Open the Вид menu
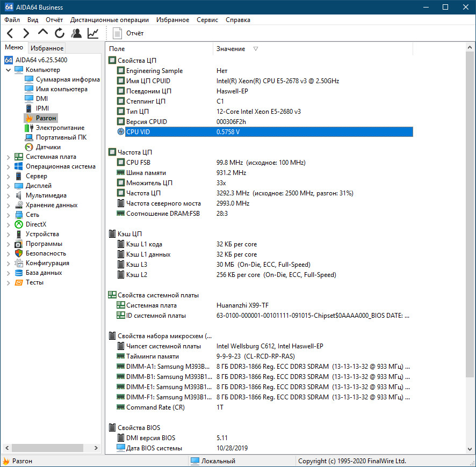The height and width of the screenshot is (467, 476). coord(33,20)
